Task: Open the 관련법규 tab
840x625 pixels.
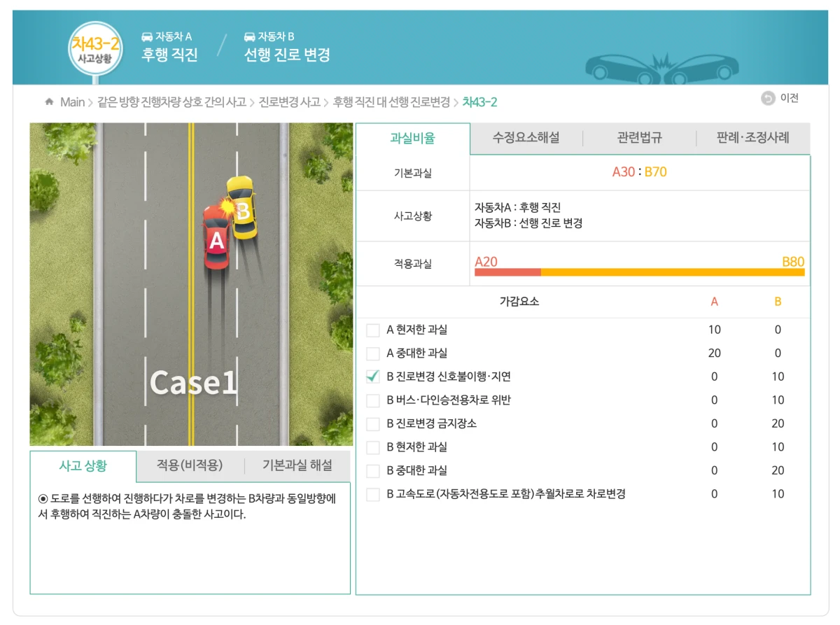Action: pyautogui.click(x=638, y=138)
